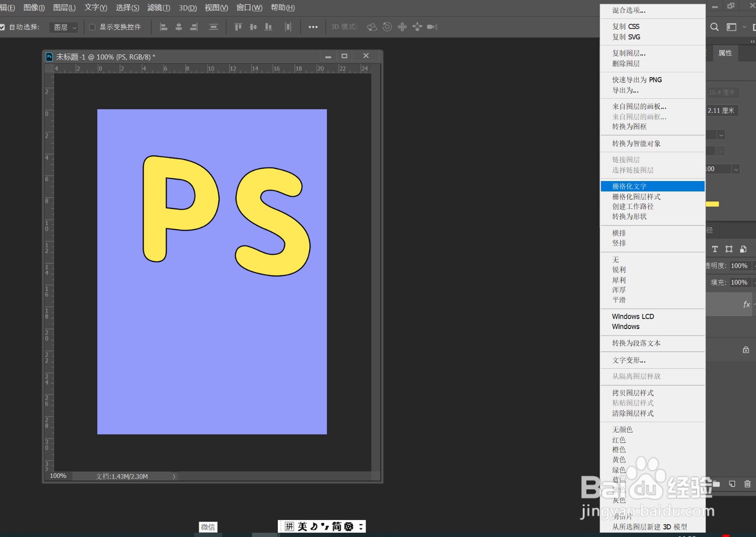Click the 3D pan object icon
Screen dimensions: 756x537
pyautogui.click(x=402, y=27)
